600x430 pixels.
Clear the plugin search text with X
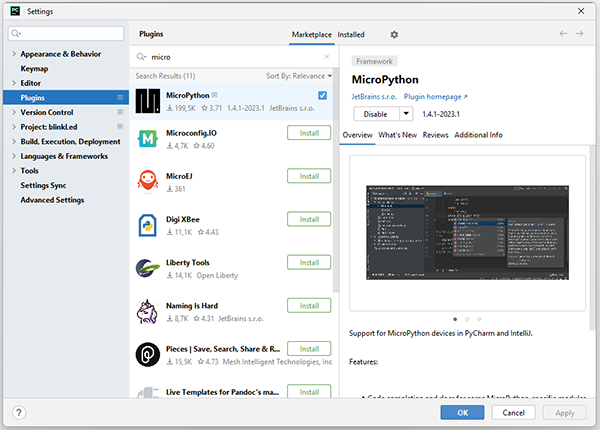pyautogui.click(x=326, y=57)
